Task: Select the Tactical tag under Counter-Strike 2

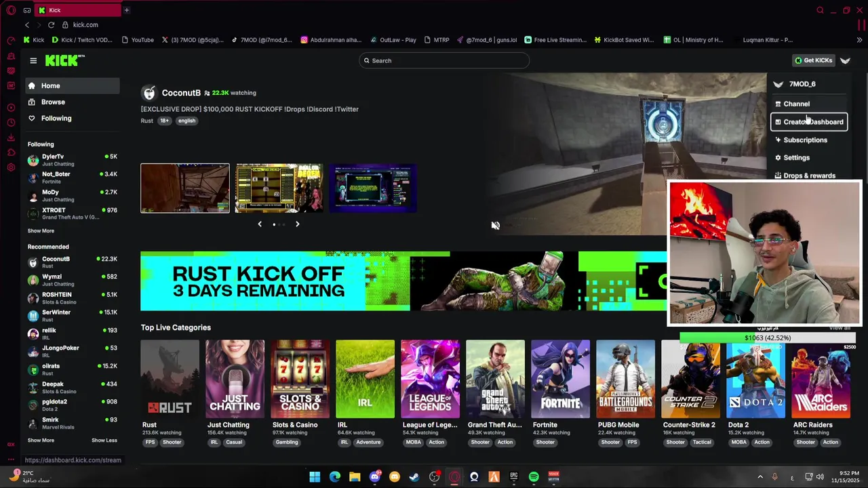Action: pyautogui.click(x=702, y=443)
